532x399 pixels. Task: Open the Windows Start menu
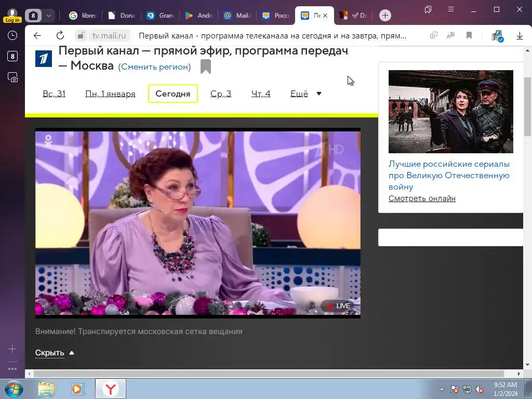coord(13,389)
